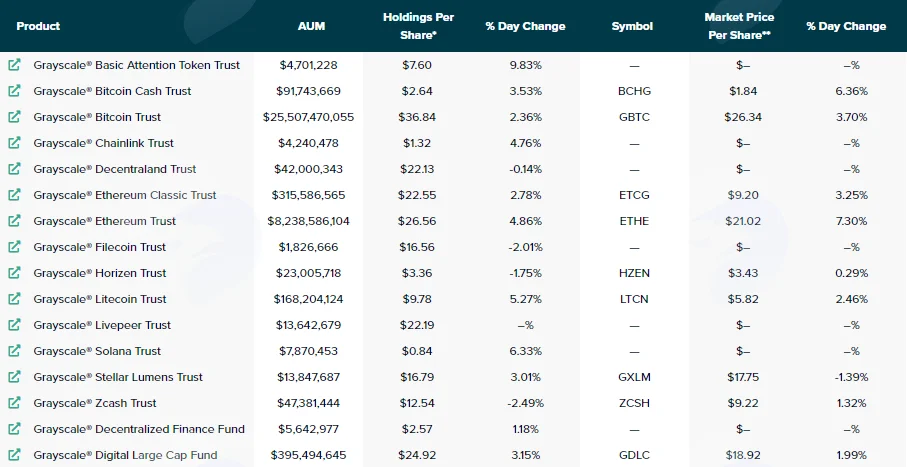Open the Bitcoin Trust external link icon
Viewport: 907px width, 467px height.
[14, 117]
